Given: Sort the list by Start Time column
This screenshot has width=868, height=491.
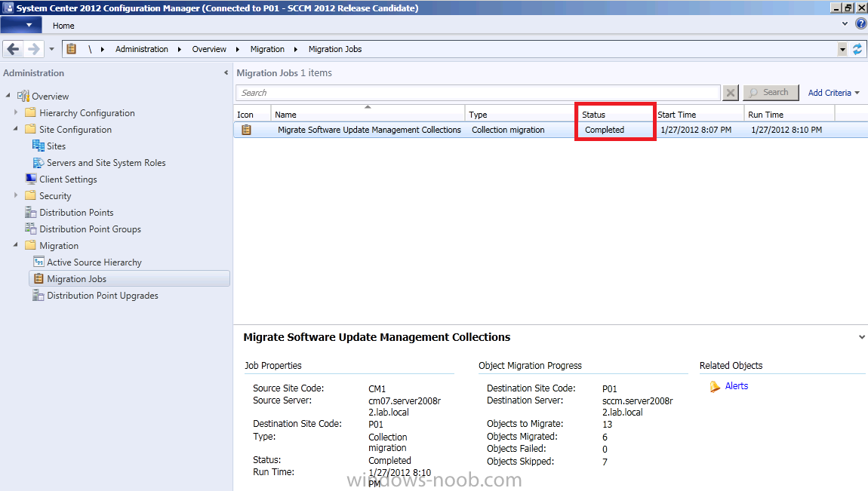Looking at the screenshot, I should 700,115.
